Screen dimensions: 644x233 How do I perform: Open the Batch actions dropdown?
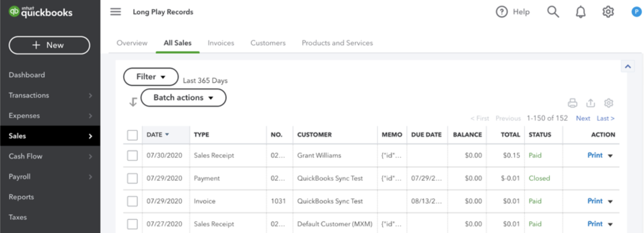tap(184, 98)
